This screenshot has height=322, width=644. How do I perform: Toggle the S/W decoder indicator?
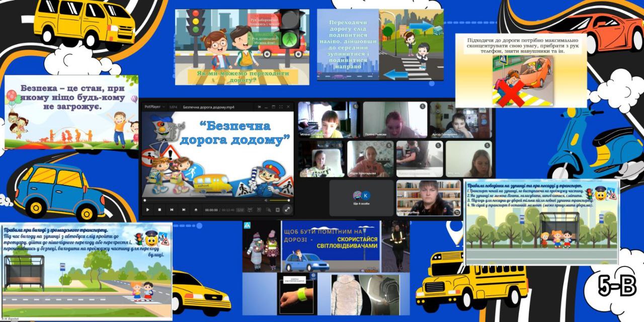(x=240, y=209)
